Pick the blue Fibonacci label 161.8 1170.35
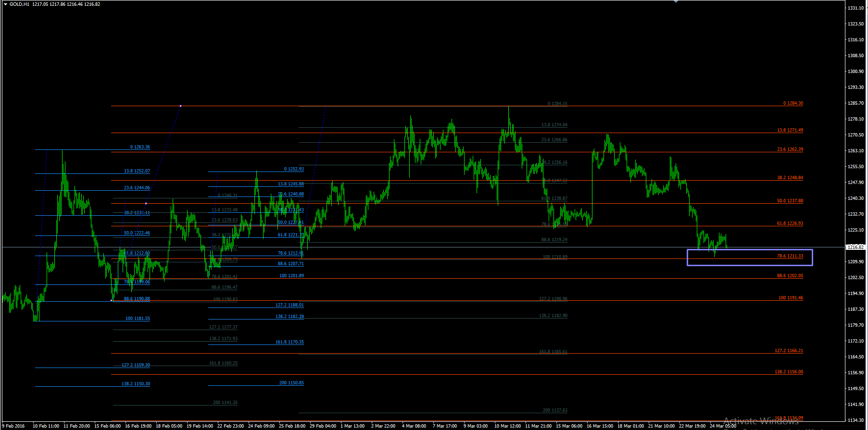 pos(289,342)
